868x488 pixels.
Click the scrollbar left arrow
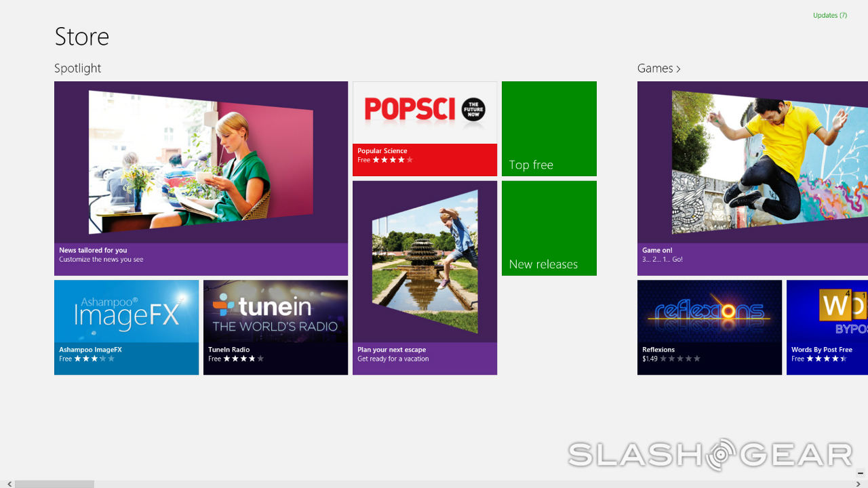(x=9, y=484)
